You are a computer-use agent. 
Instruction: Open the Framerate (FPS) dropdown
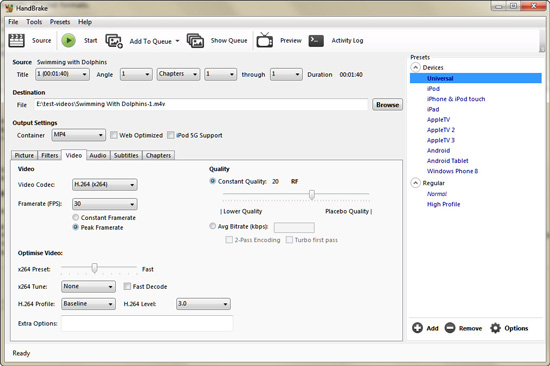105,204
